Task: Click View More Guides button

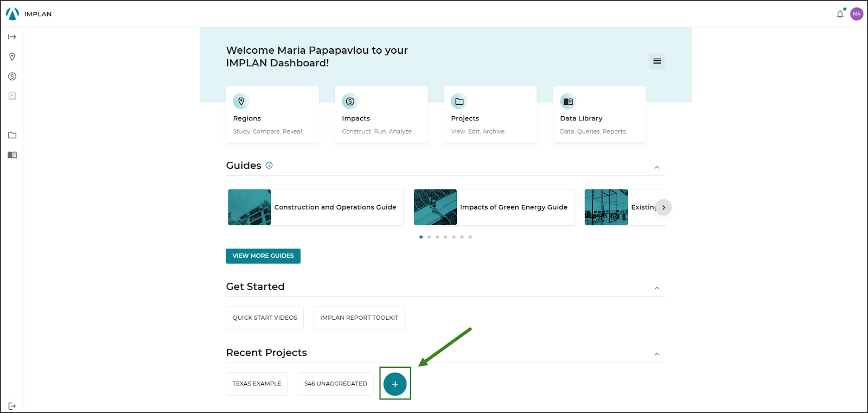Action: tap(263, 256)
